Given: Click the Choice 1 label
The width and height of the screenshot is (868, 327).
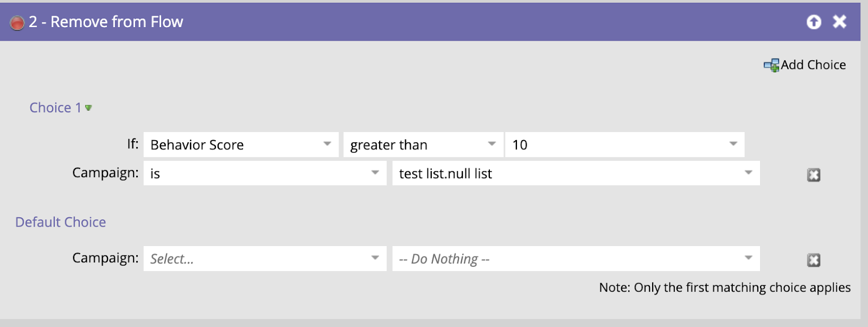Looking at the screenshot, I should tap(55, 108).
